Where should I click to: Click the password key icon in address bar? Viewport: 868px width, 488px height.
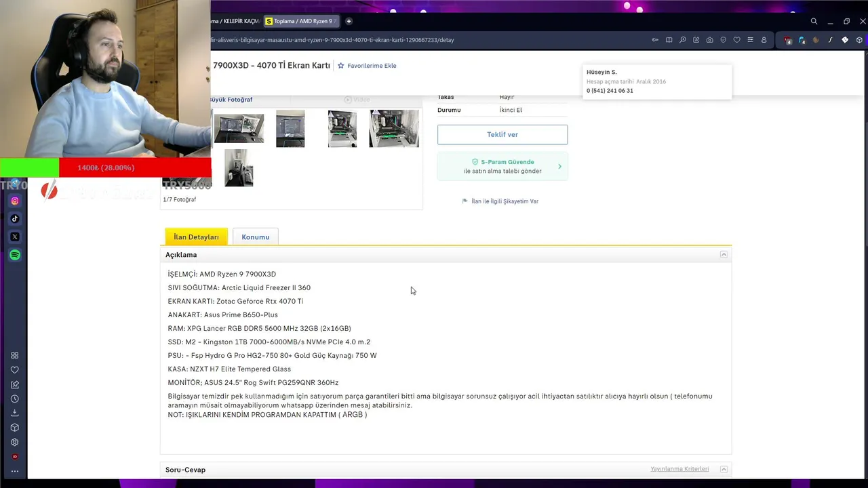655,40
